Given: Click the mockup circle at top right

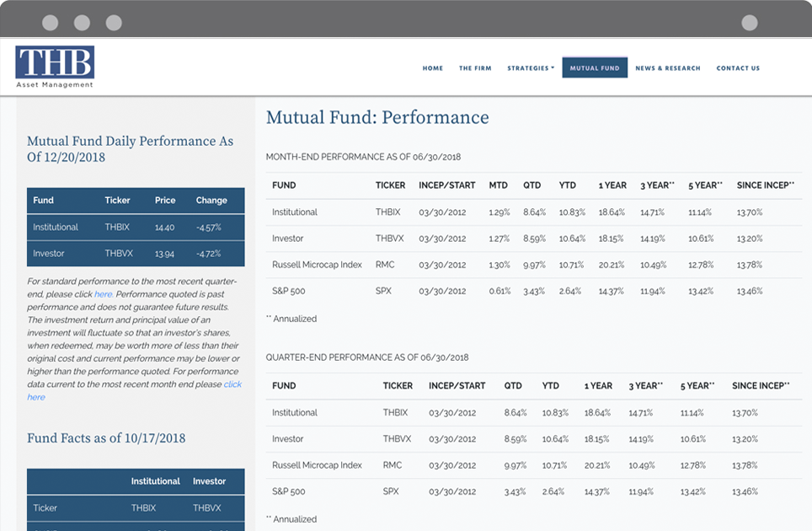Looking at the screenshot, I should [x=750, y=23].
